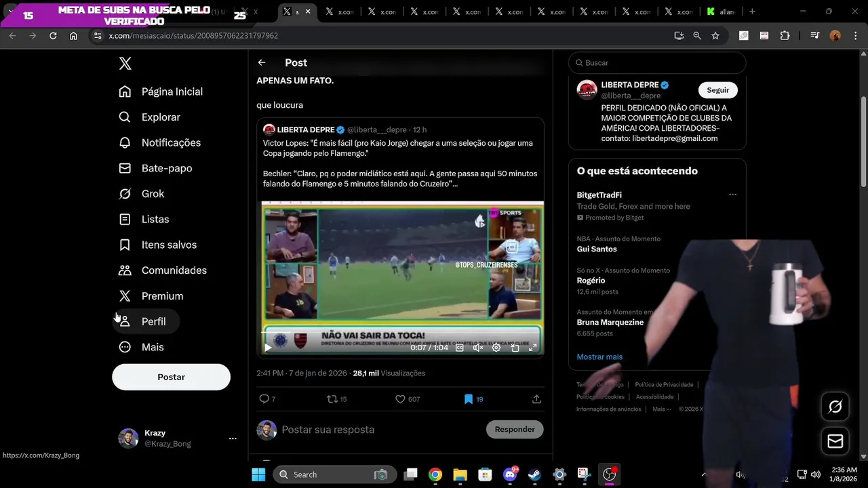Open new browser tab with plus

(752, 12)
